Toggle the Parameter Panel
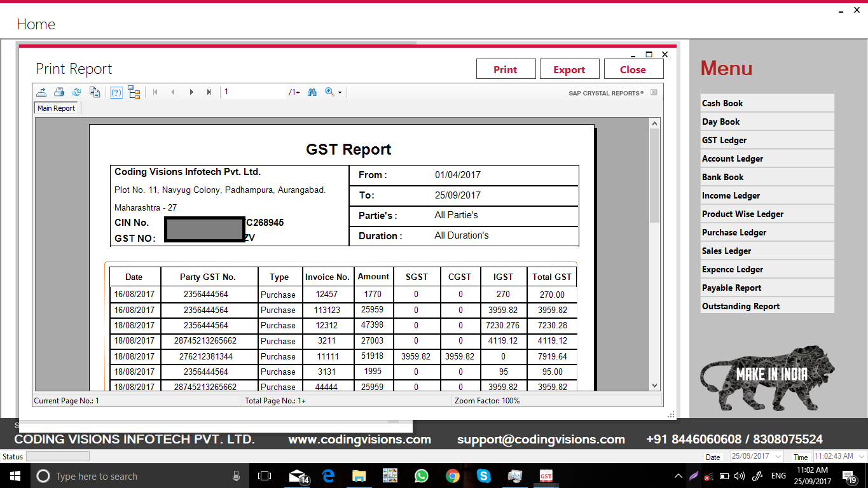The image size is (868, 488). [116, 92]
